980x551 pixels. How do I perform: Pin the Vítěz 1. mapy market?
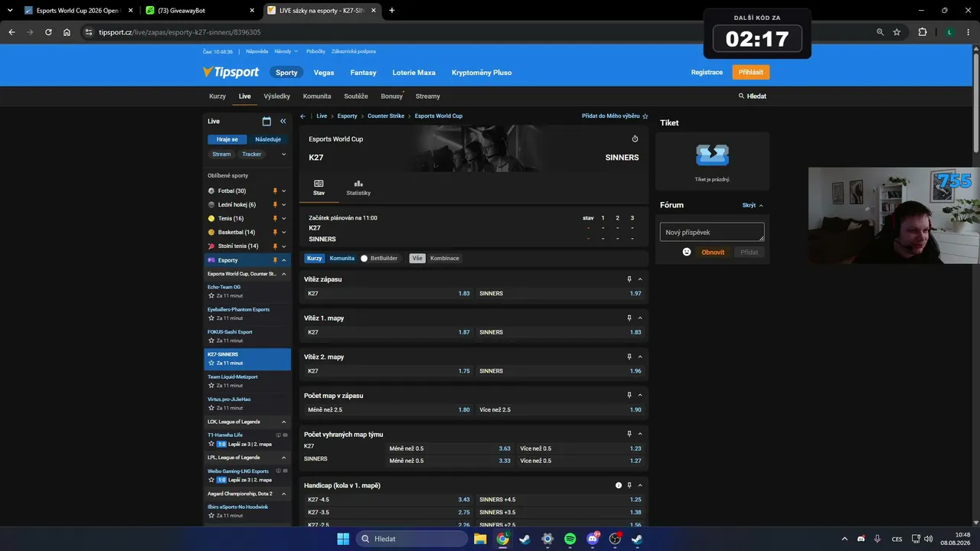[x=629, y=318]
